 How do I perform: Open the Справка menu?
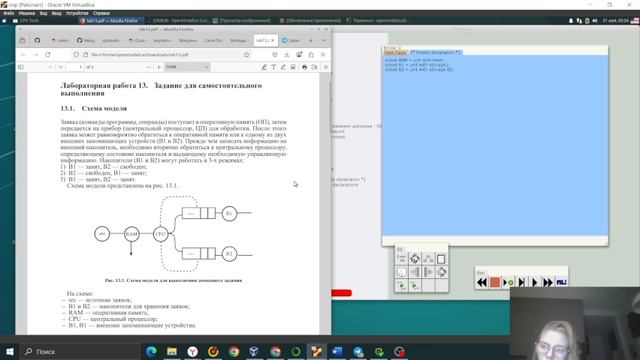pos(101,13)
